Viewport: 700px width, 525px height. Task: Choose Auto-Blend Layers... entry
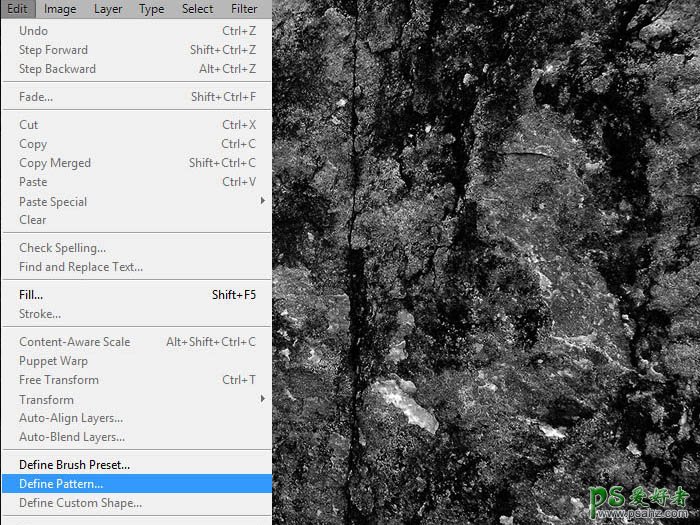pos(137,437)
